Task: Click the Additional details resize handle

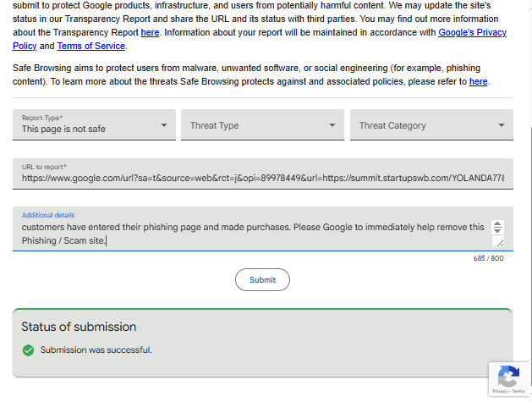Action: 499,242
